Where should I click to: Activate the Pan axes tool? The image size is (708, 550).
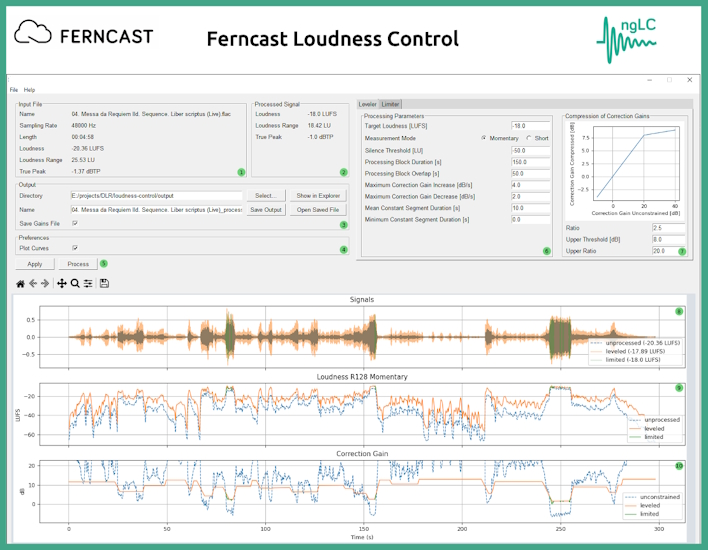click(62, 284)
